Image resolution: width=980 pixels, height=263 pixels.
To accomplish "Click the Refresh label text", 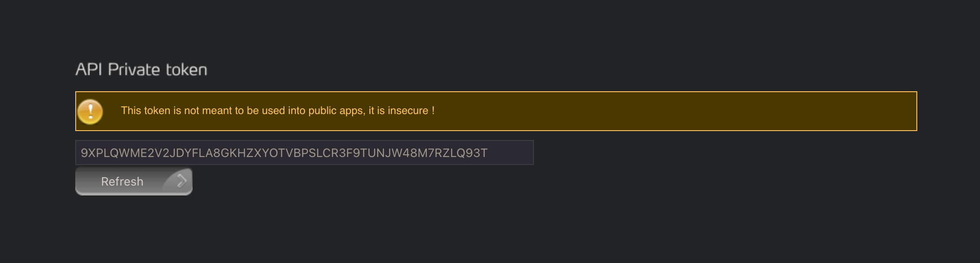I will click(122, 182).
